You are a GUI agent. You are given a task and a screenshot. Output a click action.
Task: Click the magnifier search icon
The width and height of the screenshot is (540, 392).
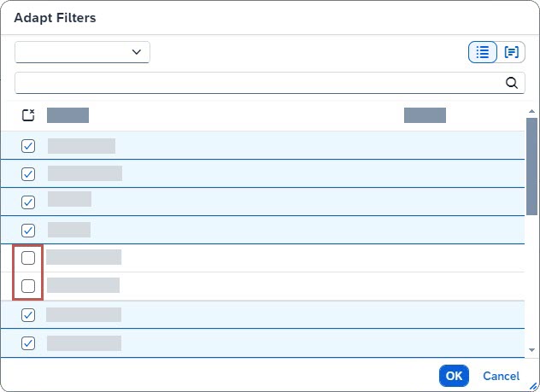coord(512,83)
